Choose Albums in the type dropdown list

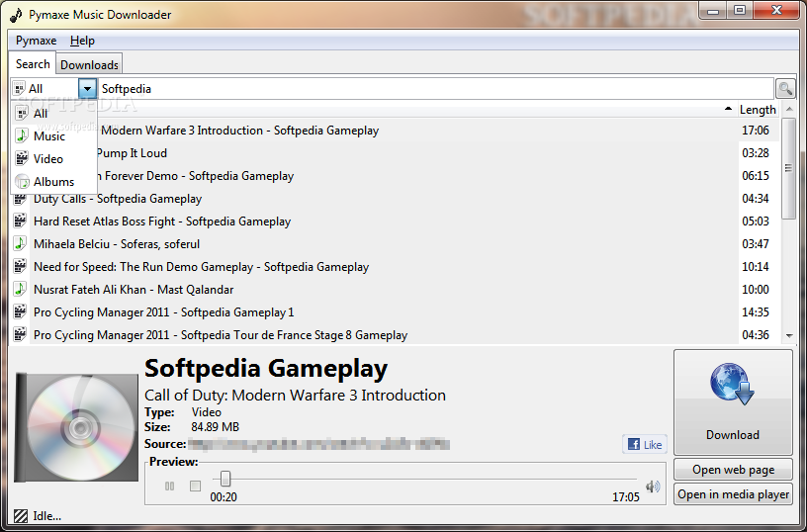click(53, 182)
